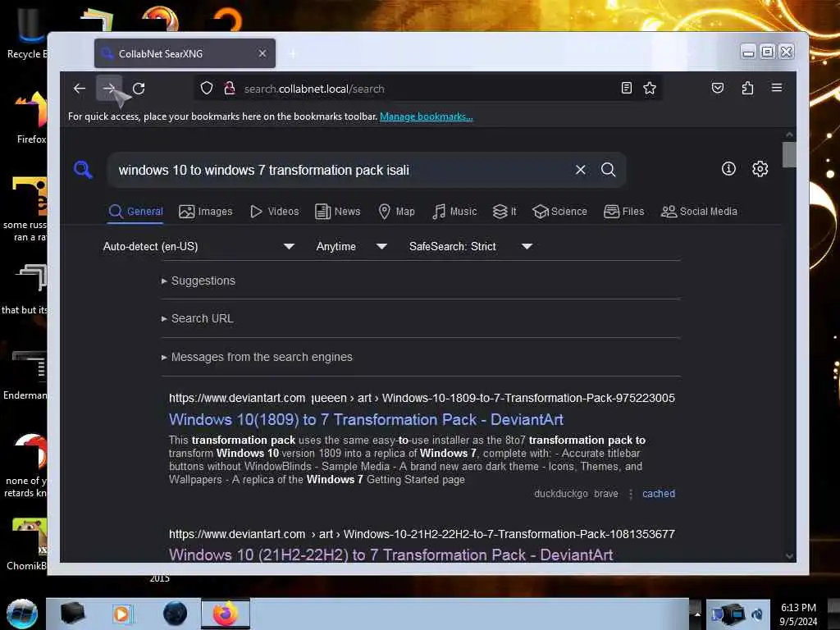The height and width of the screenshot is (630, 840).
Task: Select the CollabNet SearXNG browser tab
Action: pos(185,53)
